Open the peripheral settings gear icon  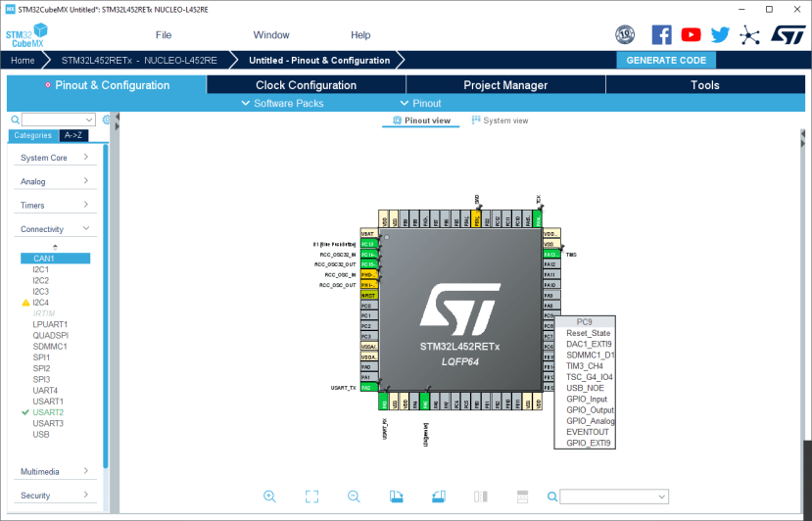[106, 119]
